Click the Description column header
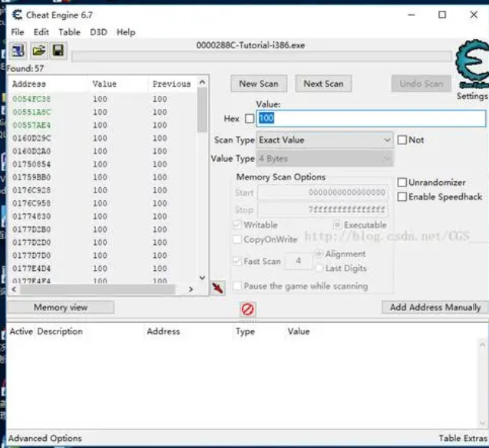This screenshot has width=489, height=448. pyautogui.click(x=60, y=331)
